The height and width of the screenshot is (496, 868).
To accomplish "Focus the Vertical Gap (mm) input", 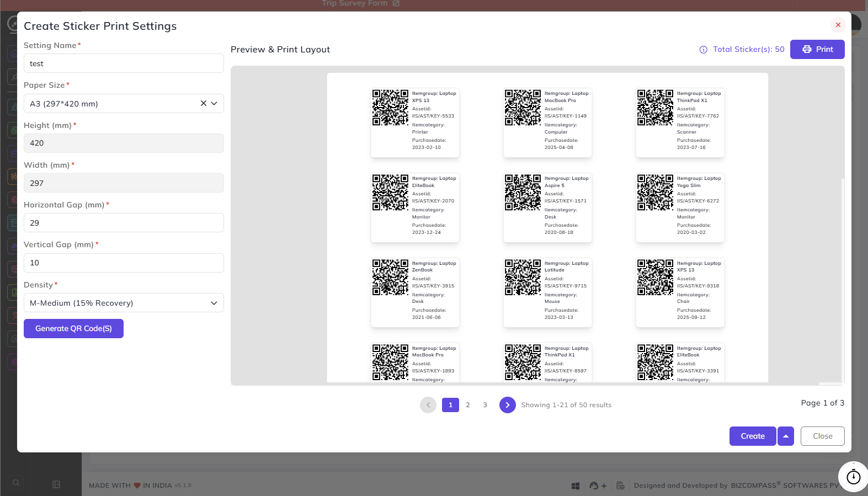I will [x=124, y=263].
